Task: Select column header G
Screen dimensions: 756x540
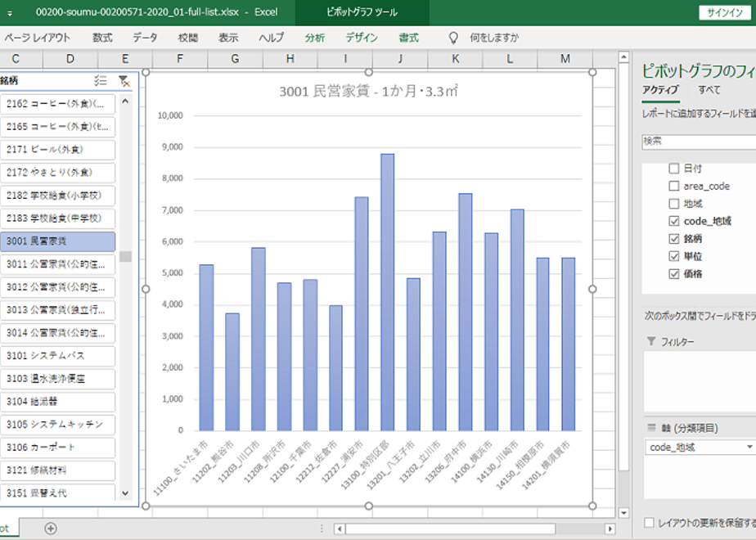Action: pos(236,59)
